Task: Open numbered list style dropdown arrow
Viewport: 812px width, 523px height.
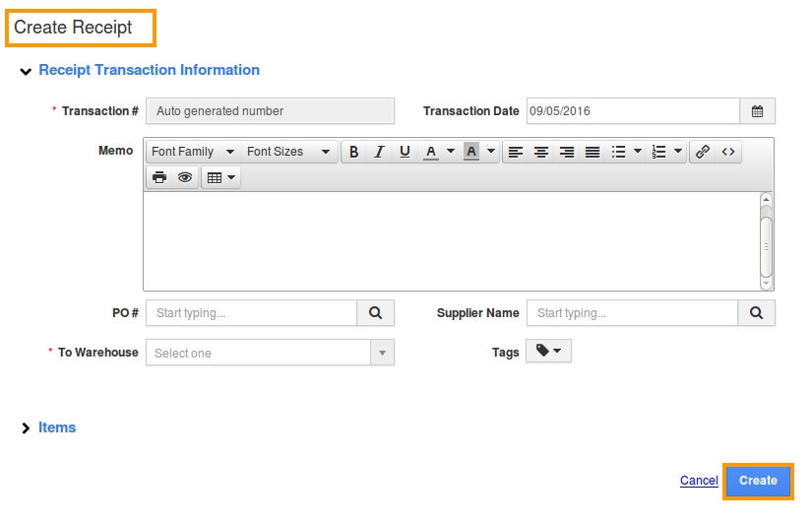Action: 678,152
